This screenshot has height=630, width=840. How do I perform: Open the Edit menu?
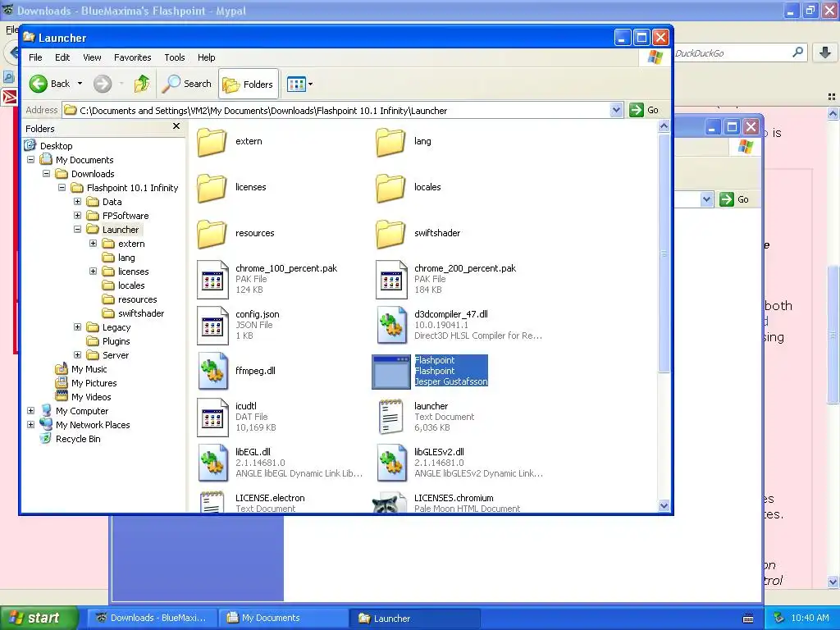point(62,57)
